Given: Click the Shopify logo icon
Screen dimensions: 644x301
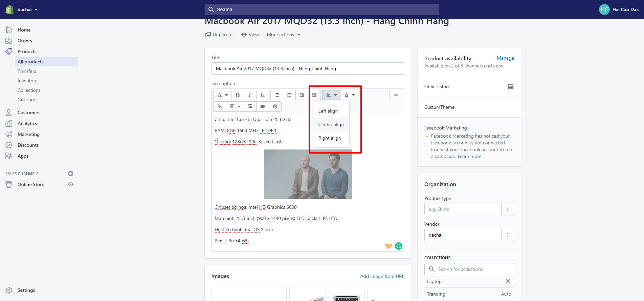Looking at the screenshot, I should click(x=9, y=9).
